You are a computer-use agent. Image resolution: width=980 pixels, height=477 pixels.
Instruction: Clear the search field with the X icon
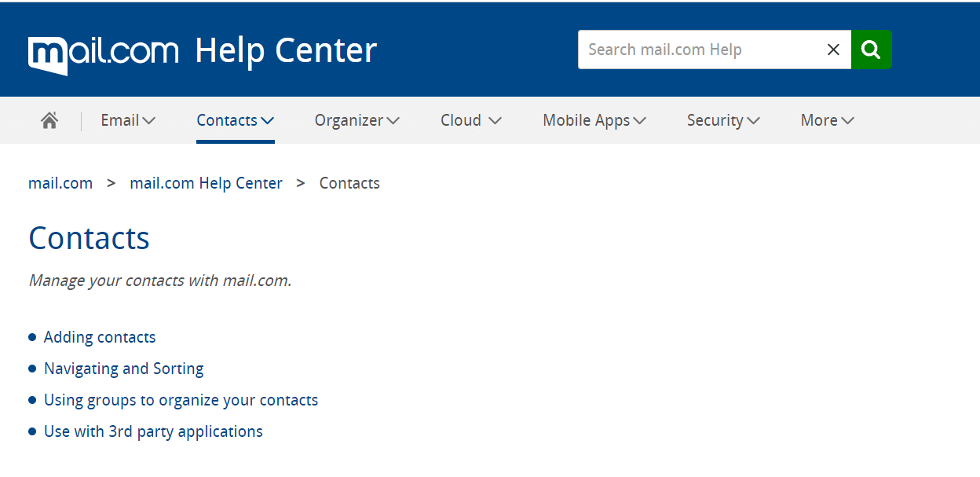click(833, 50)
